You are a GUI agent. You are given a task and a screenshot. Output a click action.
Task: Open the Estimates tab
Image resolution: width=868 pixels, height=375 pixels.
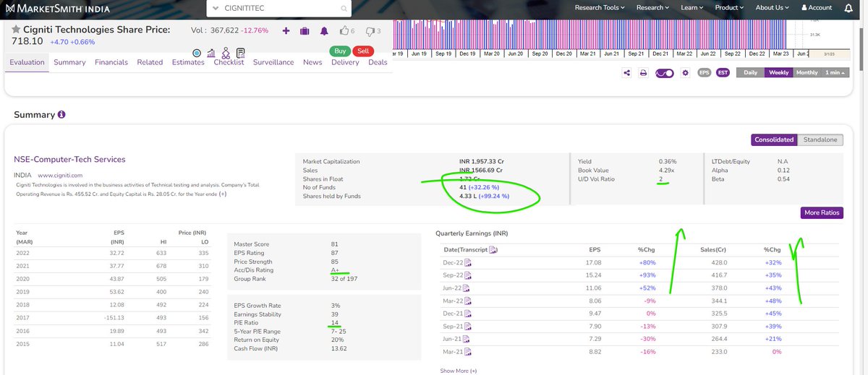click(188, 62)
